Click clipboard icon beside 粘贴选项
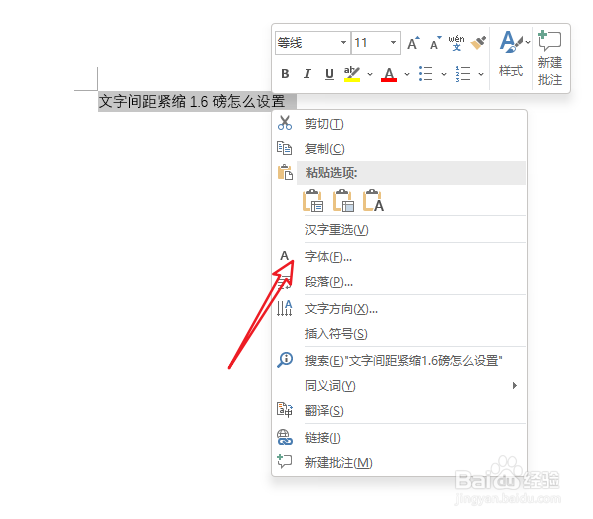The width and height of the screenshot is (593, 519). tap(285, 172)
